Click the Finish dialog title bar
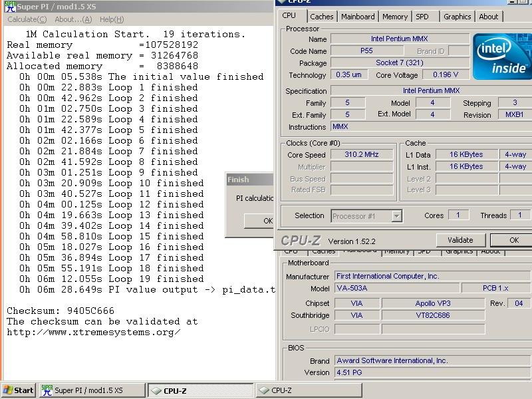 pyautogui.click(x=250, y=180)
